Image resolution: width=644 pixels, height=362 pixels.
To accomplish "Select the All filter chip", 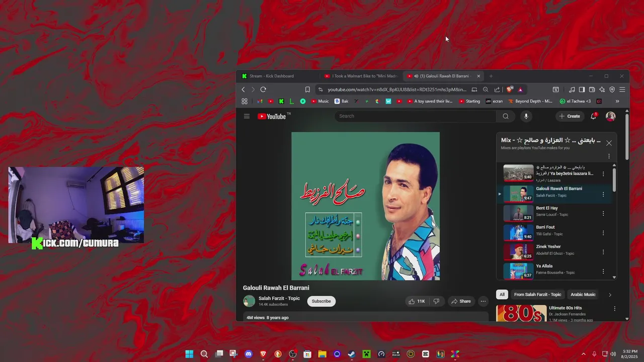I will click(502, 295).
